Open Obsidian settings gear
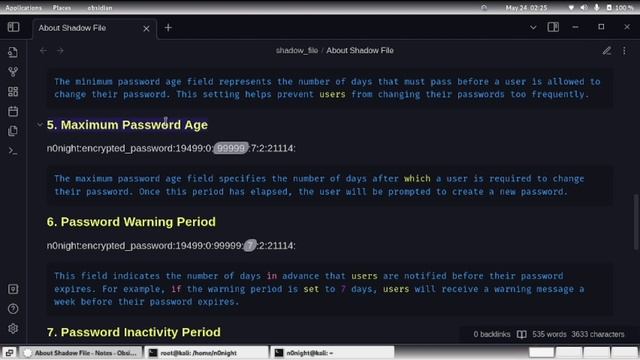This screenshot has height=360, width=640. tap(13, 329)
